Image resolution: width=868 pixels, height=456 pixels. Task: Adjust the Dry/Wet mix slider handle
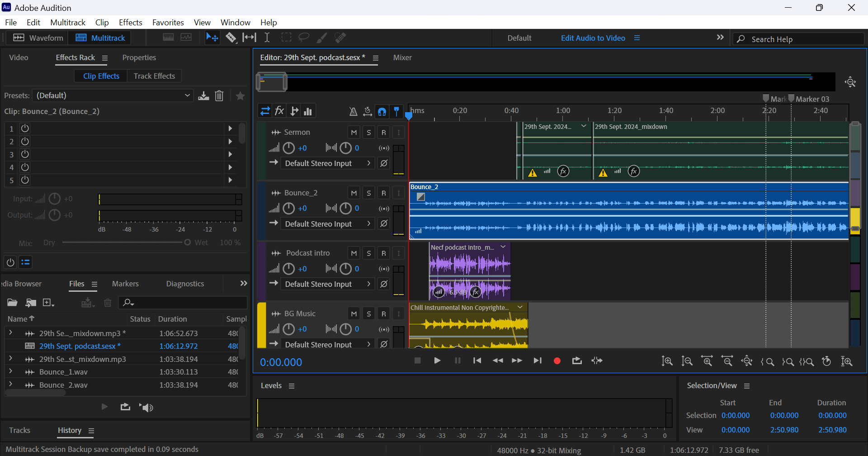coord(187,242)
